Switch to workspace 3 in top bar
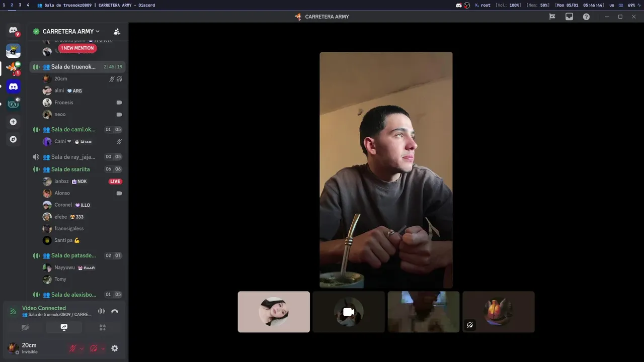Screen dimensions: 644x362 click(20, 5)
